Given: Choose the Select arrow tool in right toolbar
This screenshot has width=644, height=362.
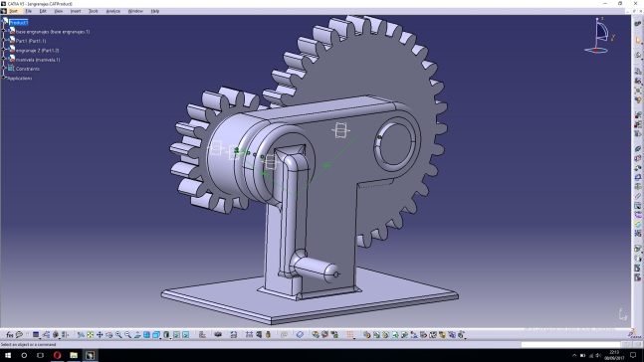Looking at the screenshot, I should [638, 40].
